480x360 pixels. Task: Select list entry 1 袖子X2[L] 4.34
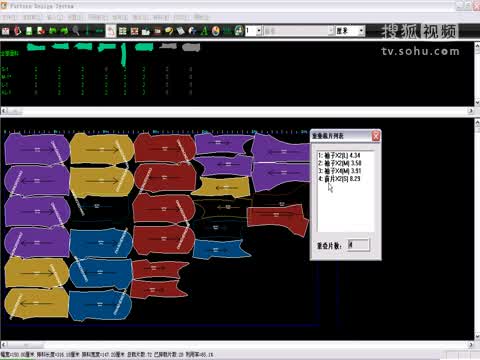339,155
